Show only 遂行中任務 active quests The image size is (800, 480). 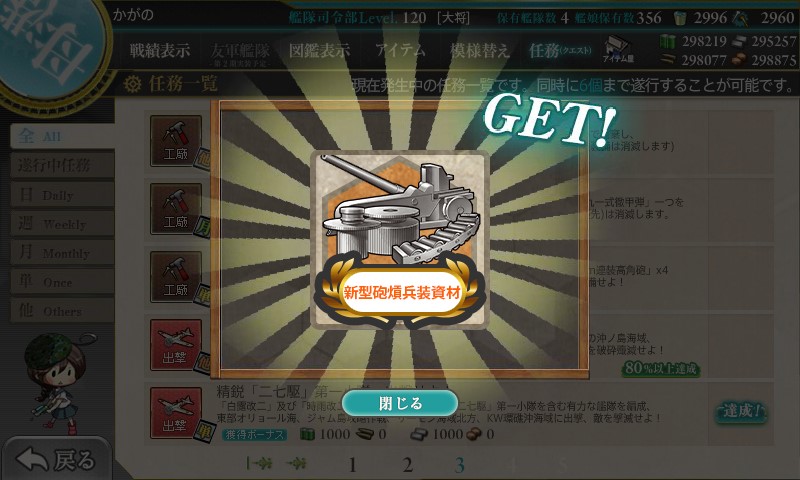(x=62, y=165)
